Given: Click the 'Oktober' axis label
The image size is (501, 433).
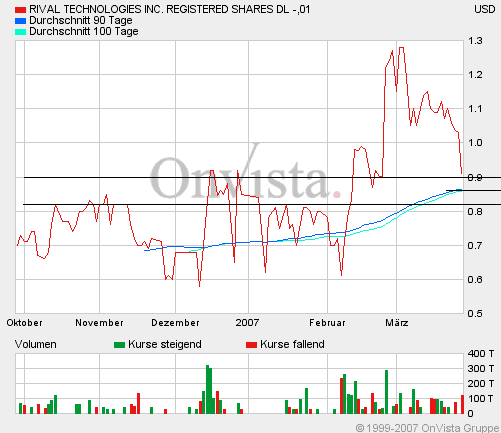Looking at the screenshot, I should click(x=25, y=323).
